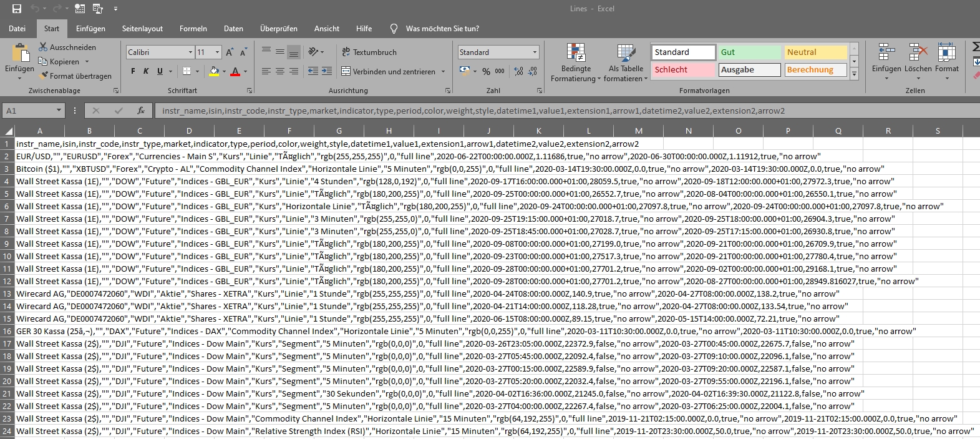Apply Ausgabe cell style
Viewport: 980px width, 439px height.
point(749,70)
